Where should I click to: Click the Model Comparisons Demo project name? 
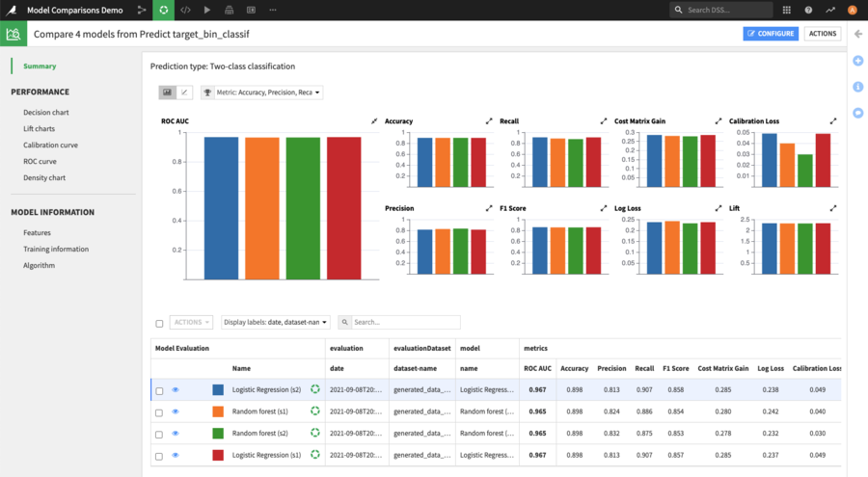tap(74, 10)
